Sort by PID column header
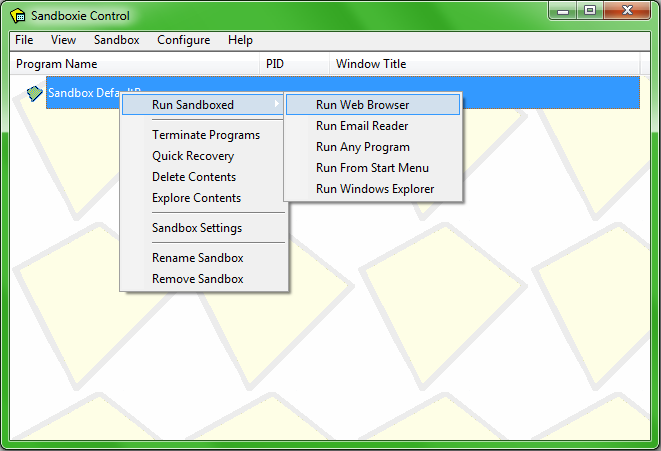Viewport: 661px width, 451px height. coord(294,64)
